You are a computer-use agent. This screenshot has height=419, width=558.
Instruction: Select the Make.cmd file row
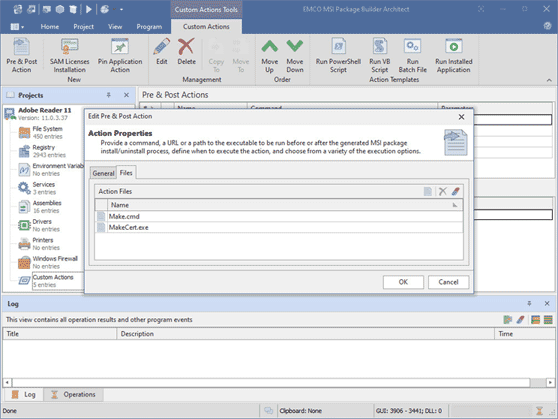(x=279, y=216)
